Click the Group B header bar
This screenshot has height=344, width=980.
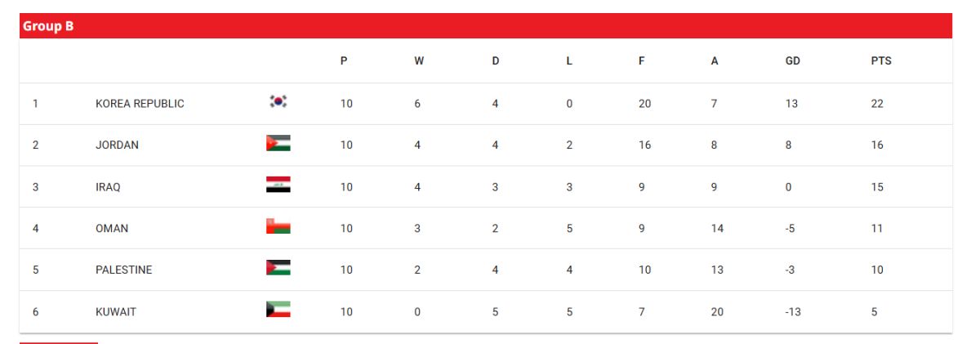486,26
